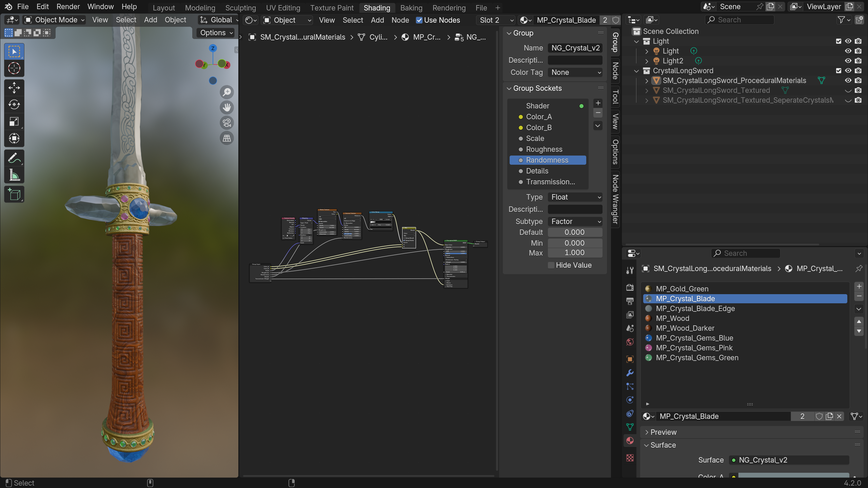
Task: Open the Render menu
Action: 68,6
